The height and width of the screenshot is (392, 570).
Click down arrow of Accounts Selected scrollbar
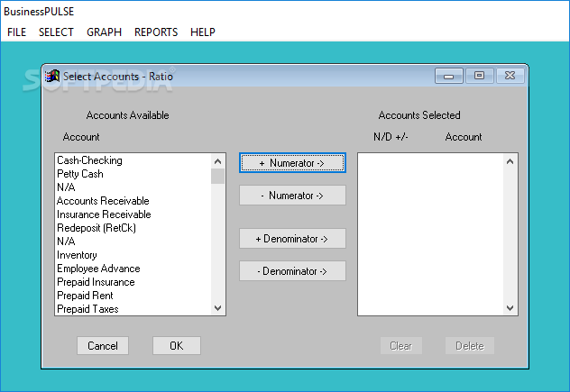[510, 308]
